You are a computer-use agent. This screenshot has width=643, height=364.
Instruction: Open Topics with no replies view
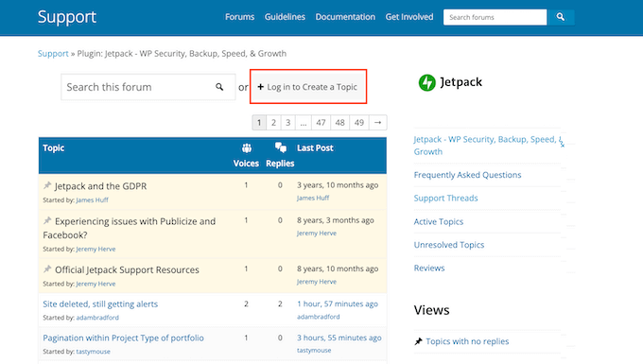coord(467,341)
